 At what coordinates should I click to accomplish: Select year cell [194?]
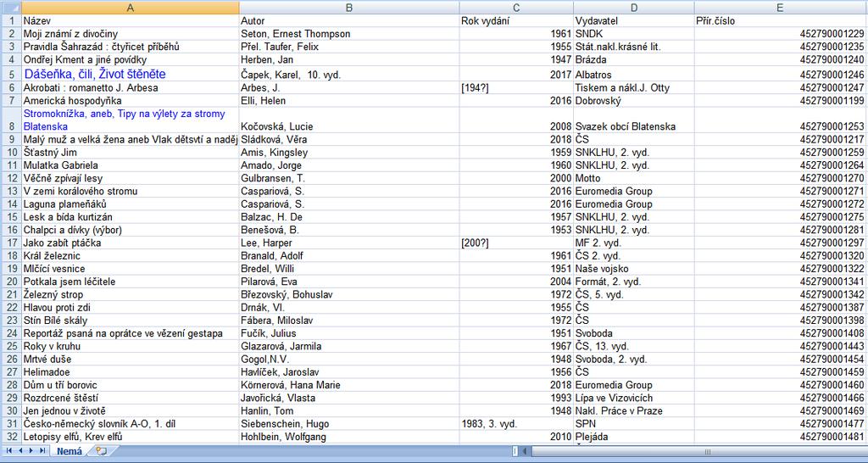(x=516, y=87)
